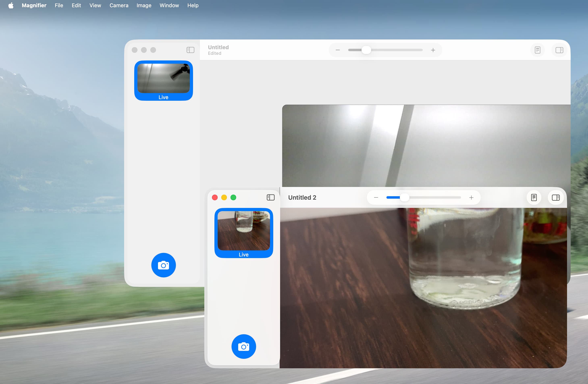Image resolution: width=588 pixels, height=384 pixels.
Task: Select the Live thumbnail with glass jar
Action: click(x=244, y=233)
